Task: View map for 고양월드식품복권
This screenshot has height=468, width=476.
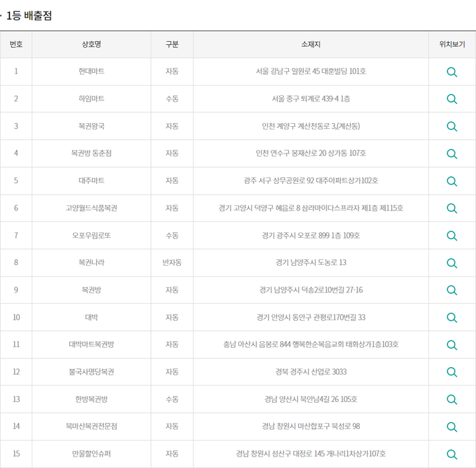Action: (x=452, y=208)
